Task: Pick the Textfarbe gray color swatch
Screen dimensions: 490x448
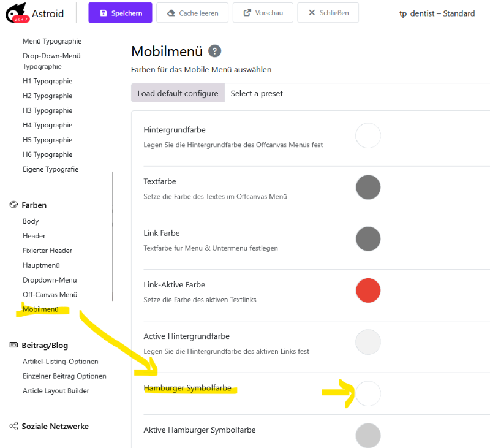Action: coord(368,187)
